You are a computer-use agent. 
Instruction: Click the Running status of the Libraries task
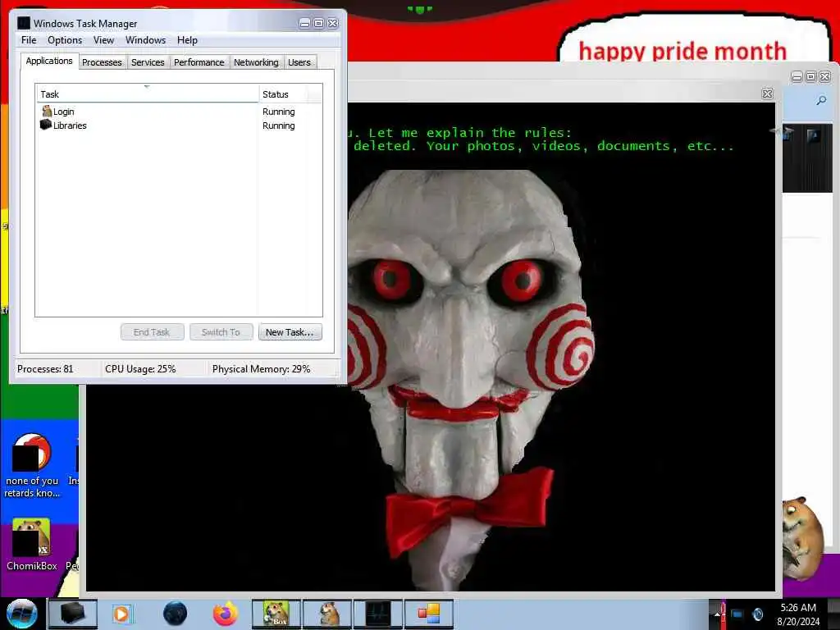coord(279,126)
